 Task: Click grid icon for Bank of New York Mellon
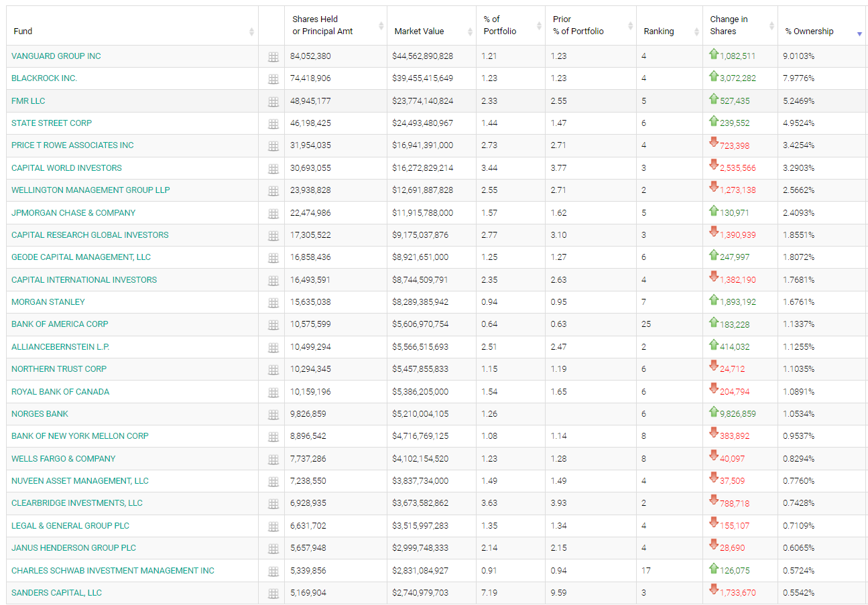point(273,438)
